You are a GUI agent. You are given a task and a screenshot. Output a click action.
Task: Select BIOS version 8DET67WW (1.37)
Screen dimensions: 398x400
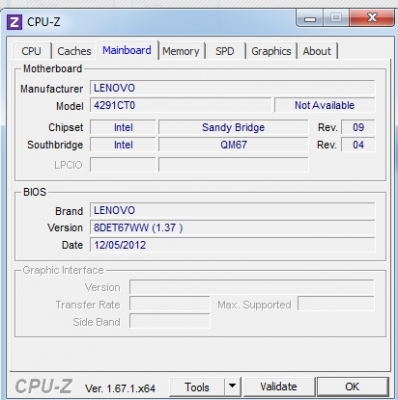pos(233,228)
